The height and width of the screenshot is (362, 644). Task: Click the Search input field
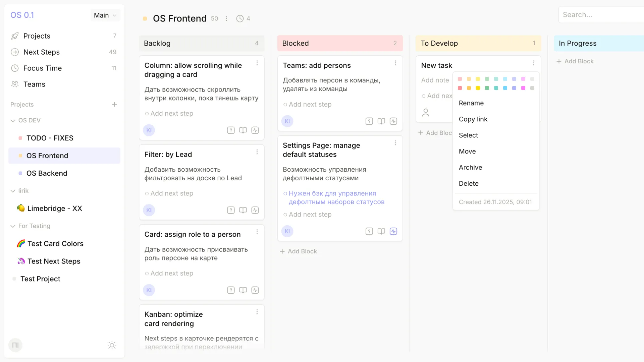pyautogui.click(x=600, y=14)
